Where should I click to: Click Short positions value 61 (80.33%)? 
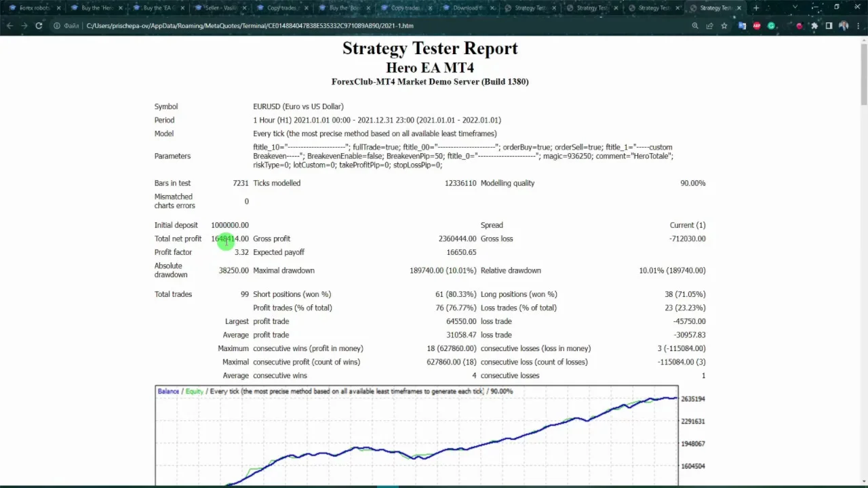(456, 294)
